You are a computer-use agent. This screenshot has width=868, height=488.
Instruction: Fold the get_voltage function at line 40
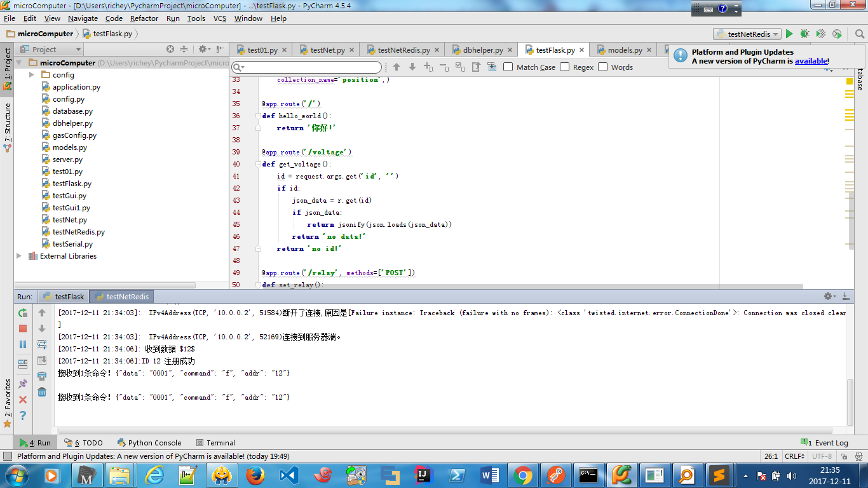pyautogui.click(x=259, y=164)
